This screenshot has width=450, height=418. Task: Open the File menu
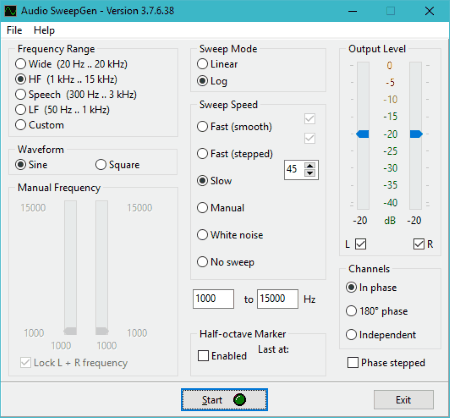coord(14,30)
